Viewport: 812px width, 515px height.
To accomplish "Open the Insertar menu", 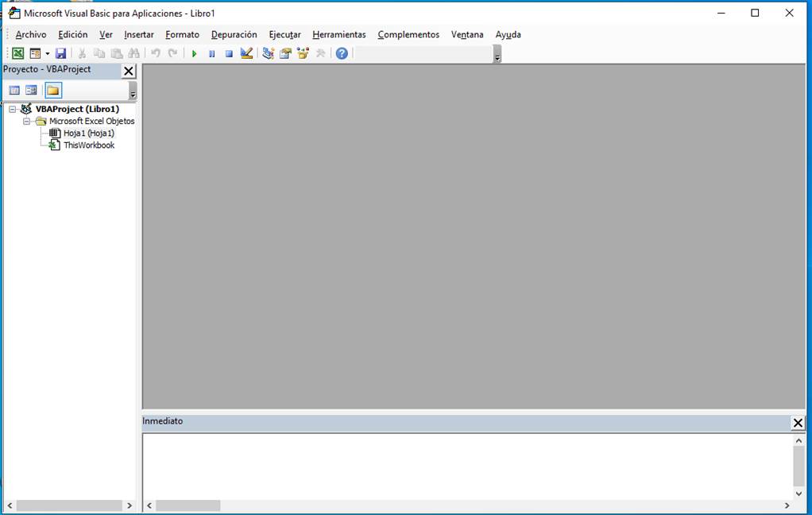I will pos(139,35).
